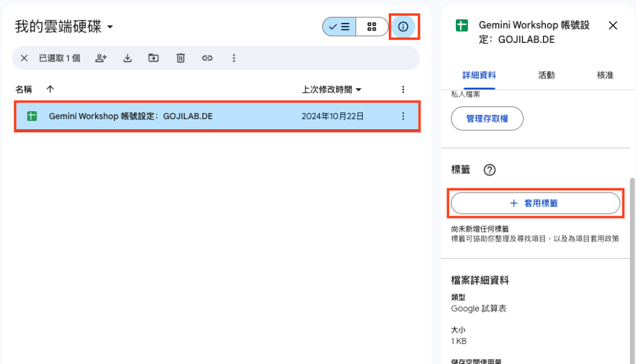The height and width of the screenshot is (364, 636).
Task: Click the 名稱 column header
Action: pos(24,89)
